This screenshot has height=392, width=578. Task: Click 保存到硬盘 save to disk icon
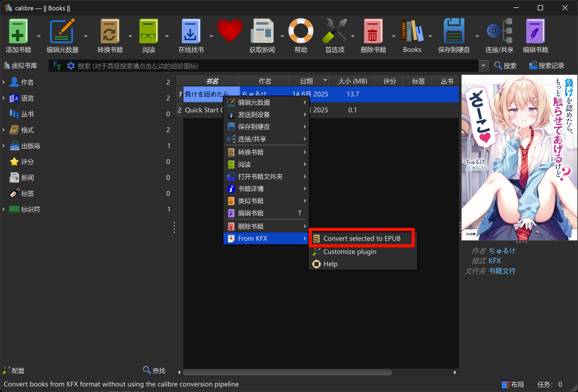point(454,31)
